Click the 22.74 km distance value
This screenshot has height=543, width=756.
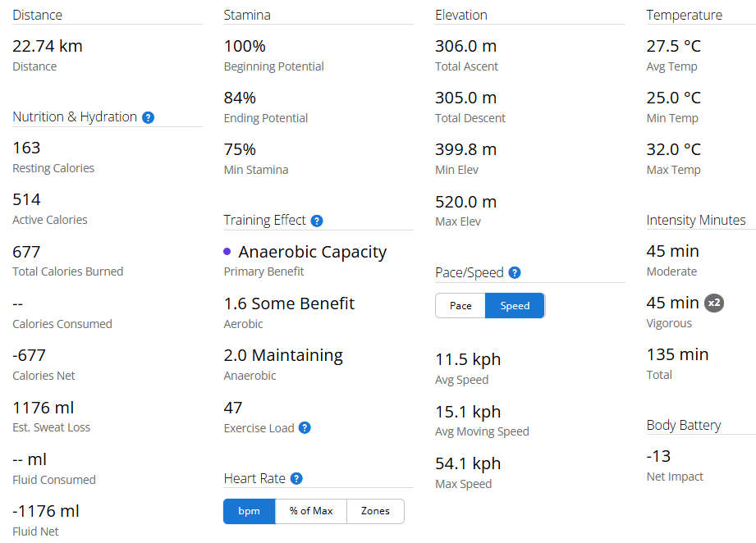(x=48, y=46)
